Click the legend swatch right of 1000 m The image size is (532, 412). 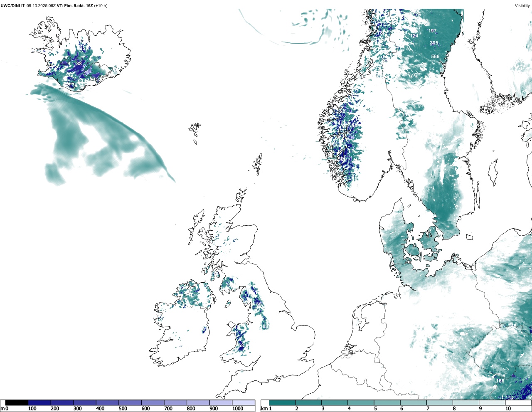coord(244,402)
